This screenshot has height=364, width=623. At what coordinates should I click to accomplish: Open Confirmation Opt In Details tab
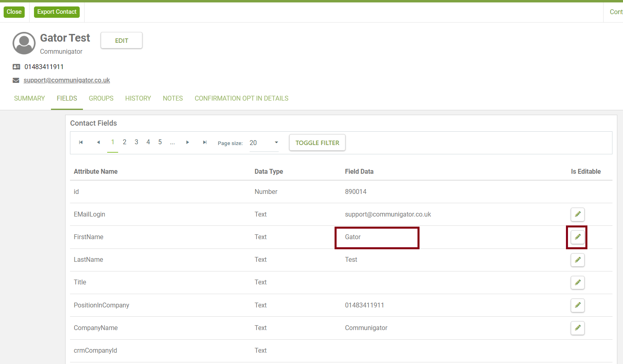(x=242, y=99)
